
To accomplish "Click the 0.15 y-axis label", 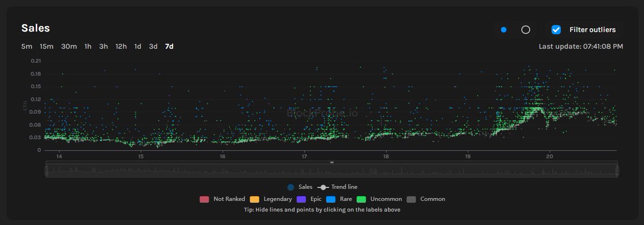I will click(x=35, y=86).
